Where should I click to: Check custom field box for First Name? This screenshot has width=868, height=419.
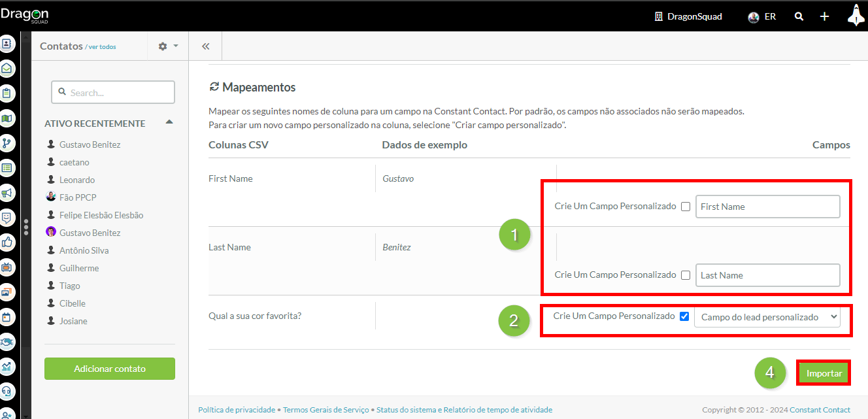[x=686, y=207]
